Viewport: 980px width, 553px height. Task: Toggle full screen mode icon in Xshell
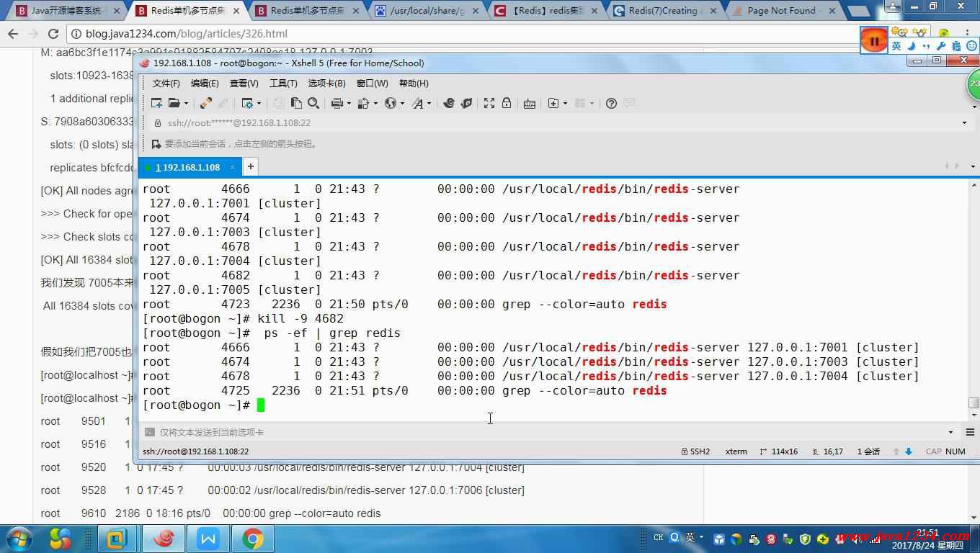(489, 103)
